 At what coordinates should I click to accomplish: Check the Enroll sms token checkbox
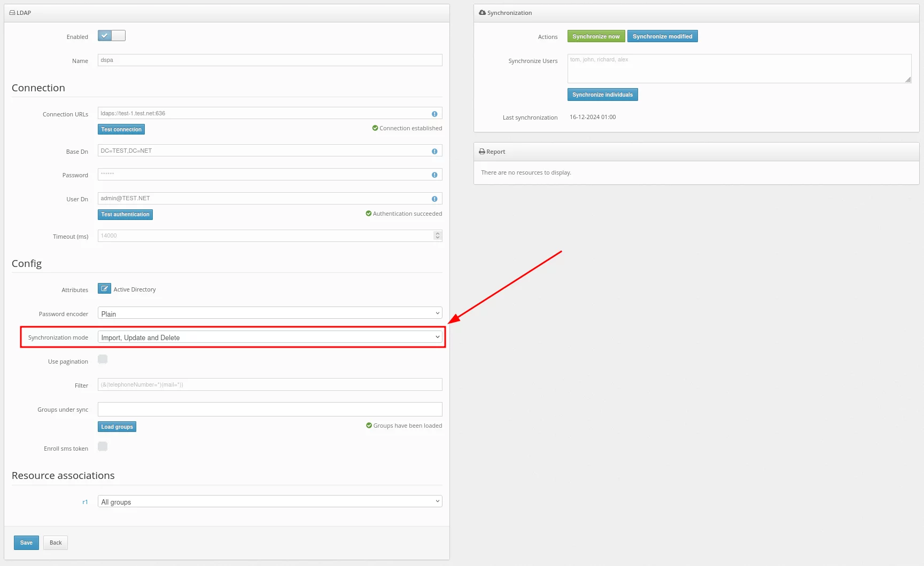point(103,446)
